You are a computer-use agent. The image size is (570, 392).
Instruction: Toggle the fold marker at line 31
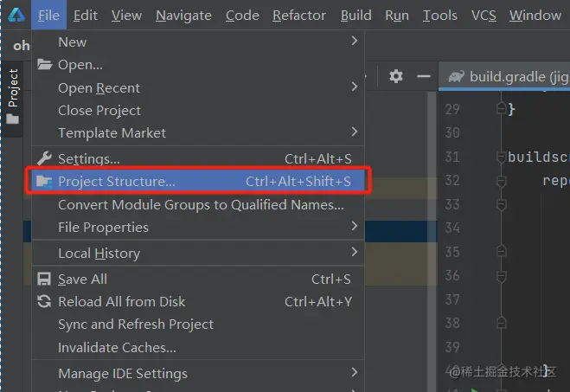[x=501, y=157]
